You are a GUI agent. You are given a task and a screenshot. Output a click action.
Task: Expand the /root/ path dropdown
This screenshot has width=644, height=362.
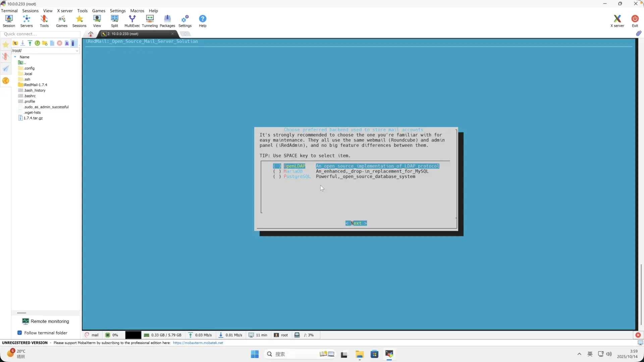77,51
